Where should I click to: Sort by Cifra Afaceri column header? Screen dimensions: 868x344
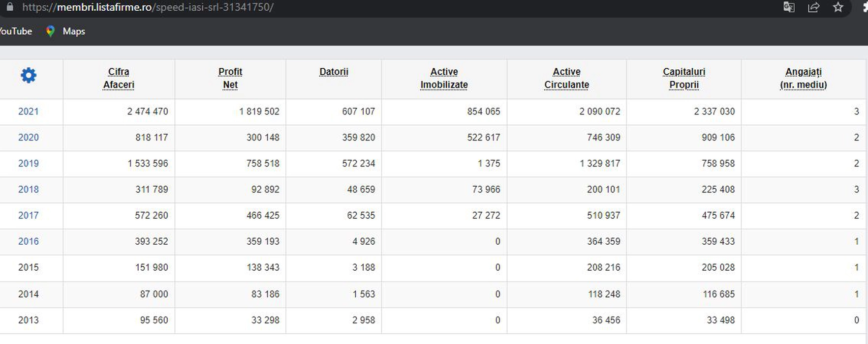[119, 78]
